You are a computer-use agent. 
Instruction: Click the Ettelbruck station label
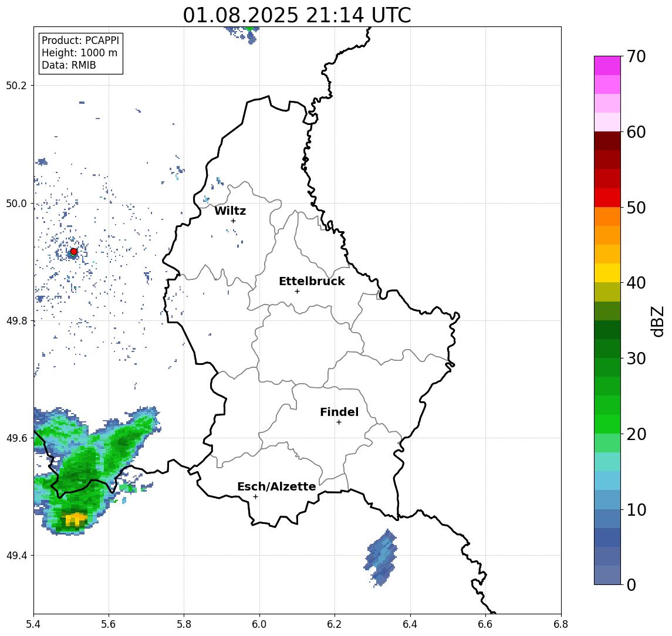[312, 281]
